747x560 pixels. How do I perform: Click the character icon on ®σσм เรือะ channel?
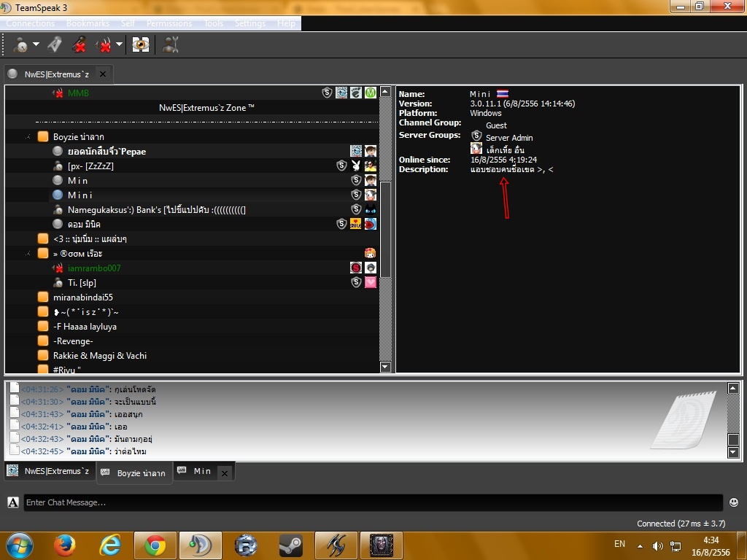[x=370, y=253]
